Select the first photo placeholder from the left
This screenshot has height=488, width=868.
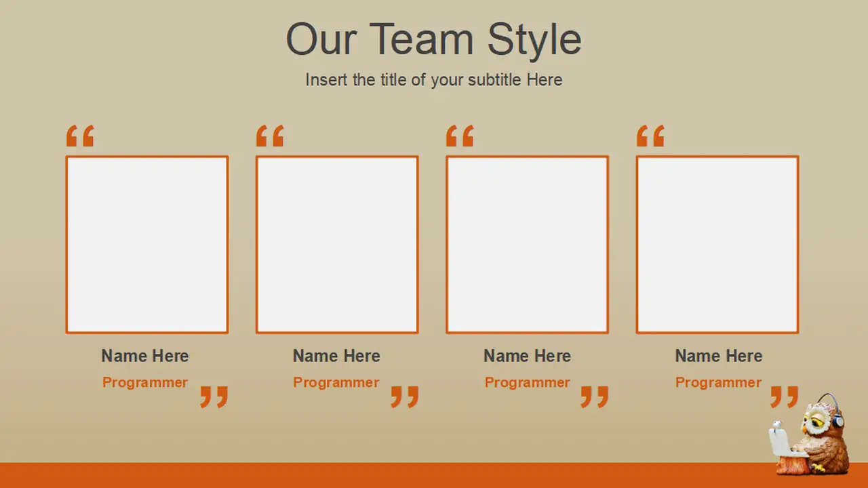pyautogui.click(x=147, y=245)
